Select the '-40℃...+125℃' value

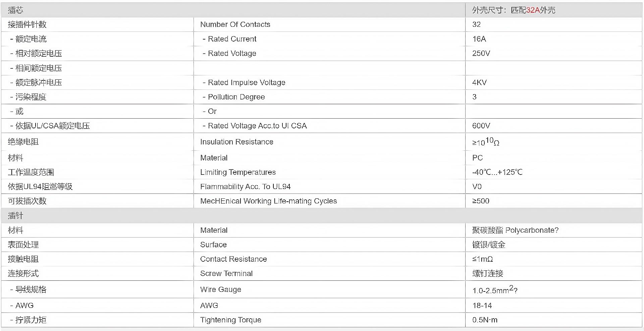click(x=497, y=172)
